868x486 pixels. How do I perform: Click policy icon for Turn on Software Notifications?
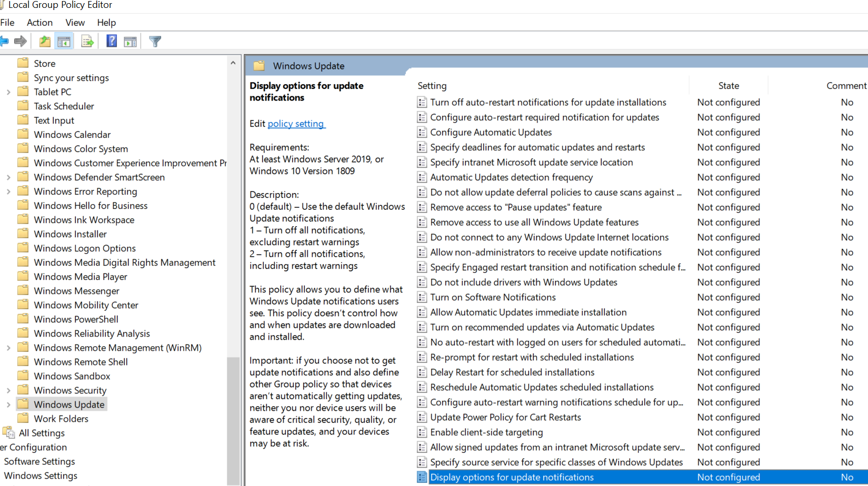point(422,297)
